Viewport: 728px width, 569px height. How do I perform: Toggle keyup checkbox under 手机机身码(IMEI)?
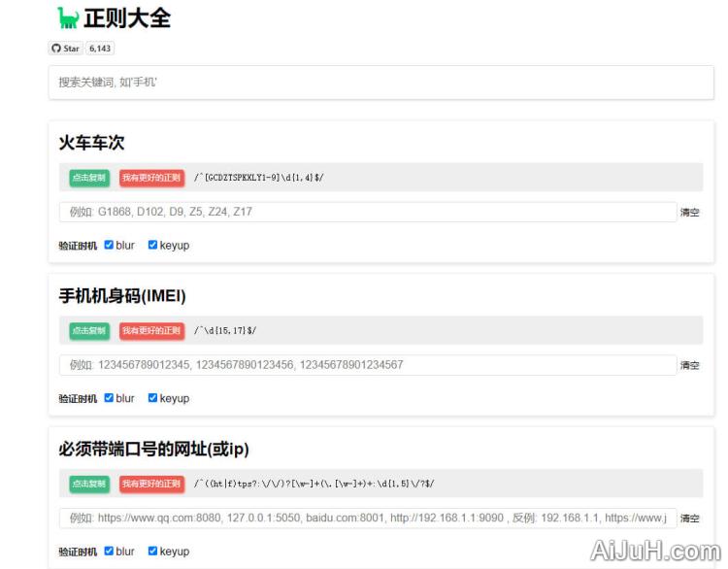152,398
